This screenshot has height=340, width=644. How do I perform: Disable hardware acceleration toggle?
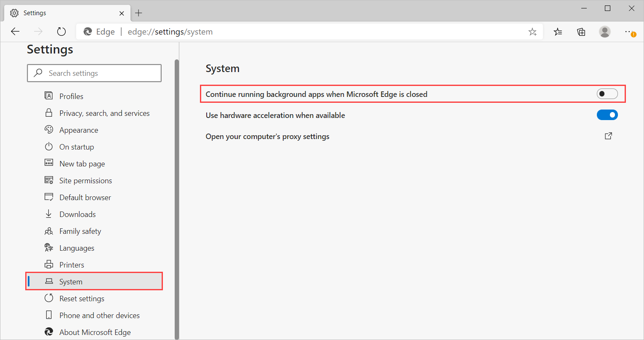(607, 115)
